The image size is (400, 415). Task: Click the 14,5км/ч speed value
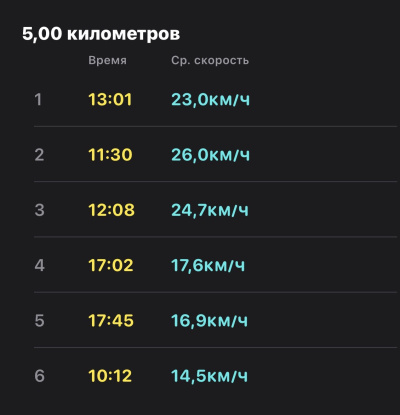pos(209,376)
